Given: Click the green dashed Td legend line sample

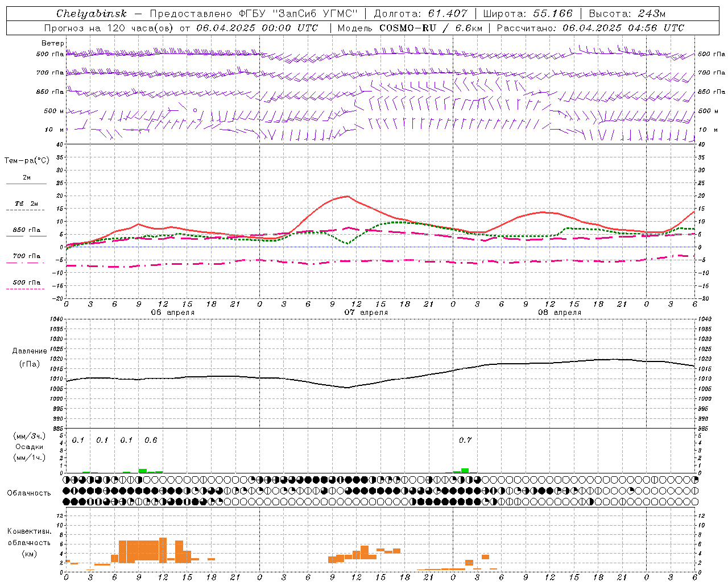Looking at the screenshot, I should (26, 210).
